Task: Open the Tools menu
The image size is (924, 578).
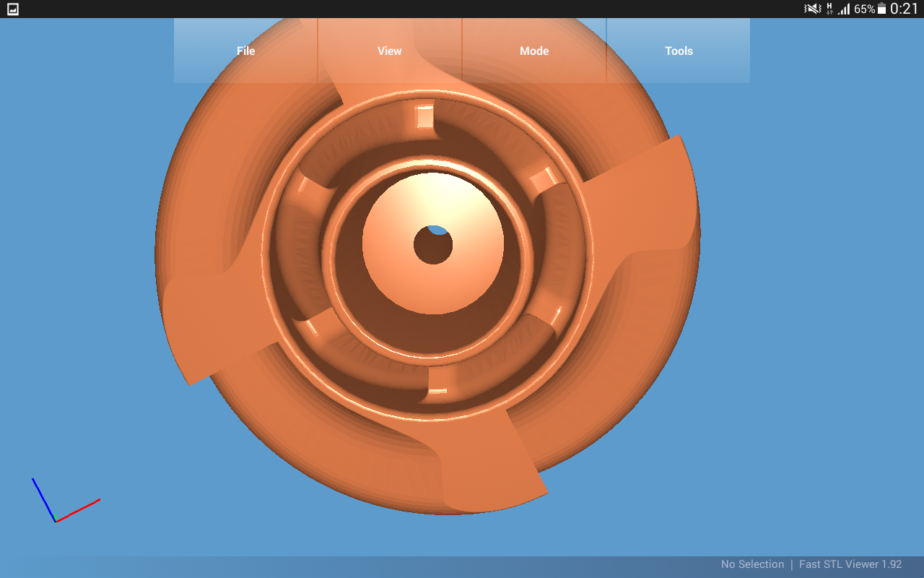Action: point(679,51)
